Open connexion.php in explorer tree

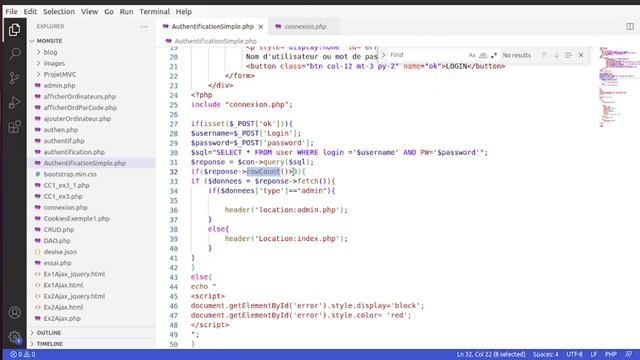coord(66,207)
